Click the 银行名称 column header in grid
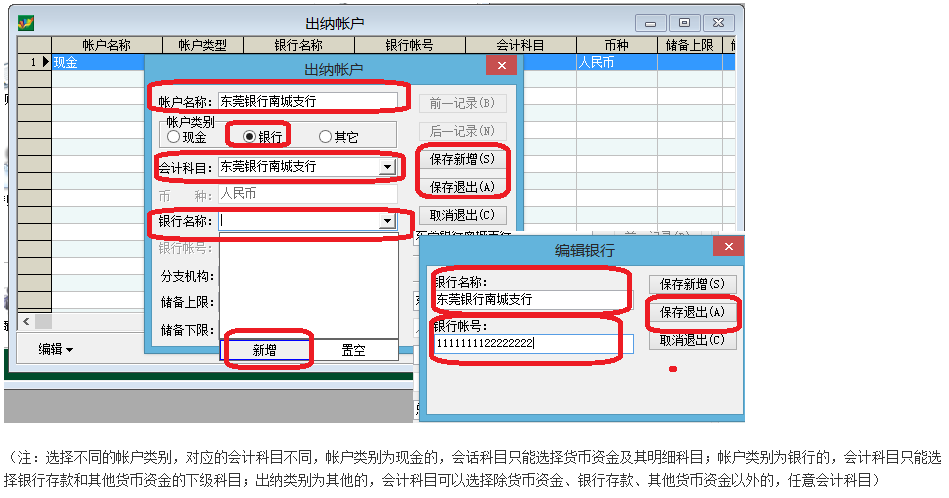949x498 pixels. click(x=299, y=45)
